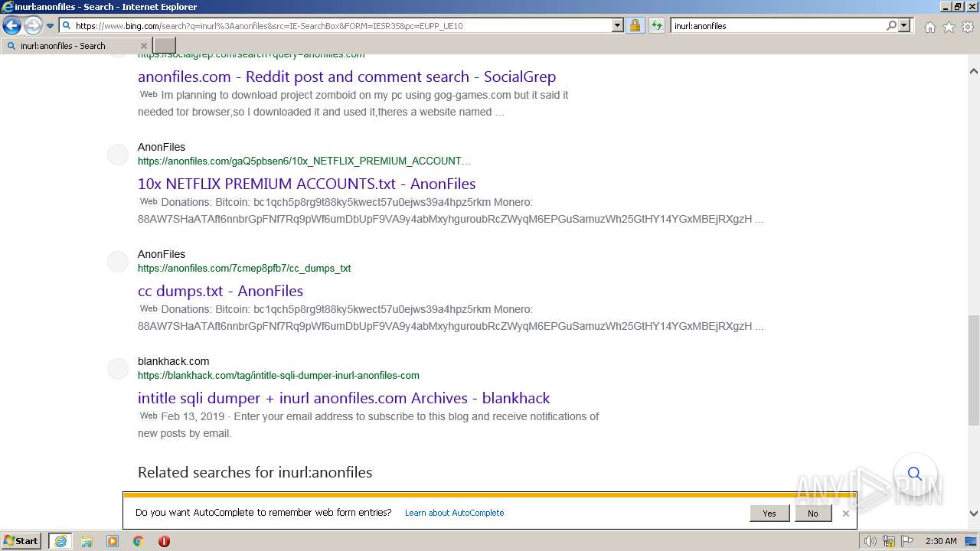Click favicon circle beside cc dumps AnonFiles result
The height and width of the screenshot is (551, 980).
tap(118, 261)
